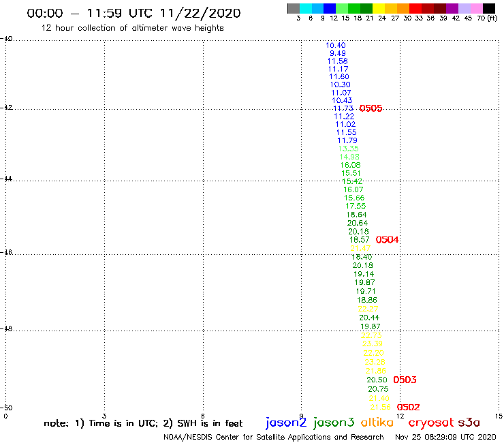This screenshot has height=443, width=504.
Task: Click the 'altika' satellite label
Action: 377,422
